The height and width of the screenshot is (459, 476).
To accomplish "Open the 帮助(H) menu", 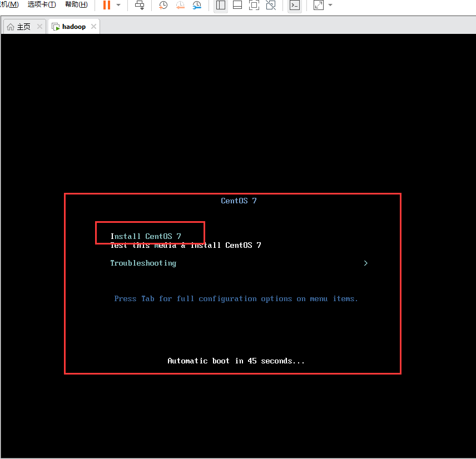I will click(77, 4).
